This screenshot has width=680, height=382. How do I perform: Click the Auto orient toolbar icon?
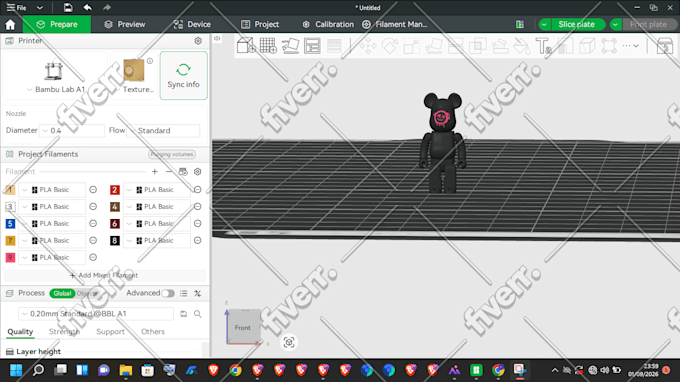tap(290, 46)
